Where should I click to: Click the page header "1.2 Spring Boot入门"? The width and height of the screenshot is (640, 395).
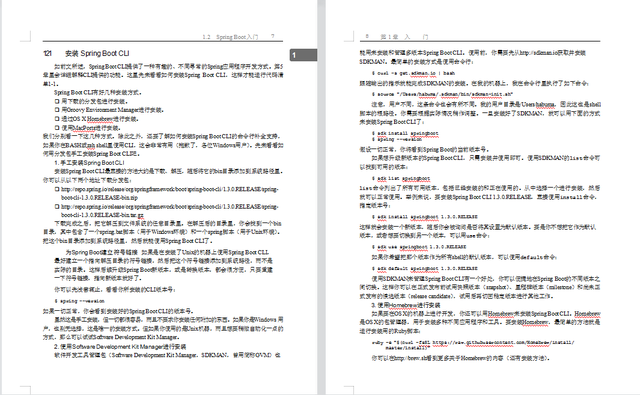[x=230, y=37]
